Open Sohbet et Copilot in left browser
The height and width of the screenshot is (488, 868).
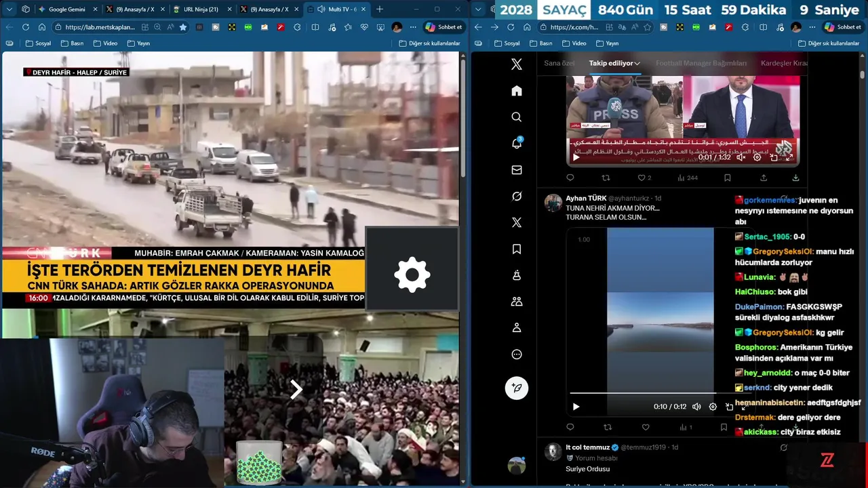pos(443,27)
